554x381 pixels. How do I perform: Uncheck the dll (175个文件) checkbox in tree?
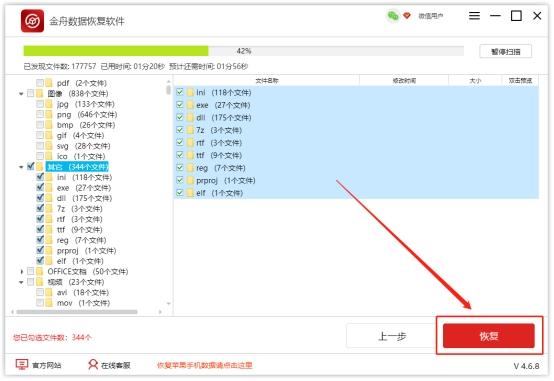40,198
